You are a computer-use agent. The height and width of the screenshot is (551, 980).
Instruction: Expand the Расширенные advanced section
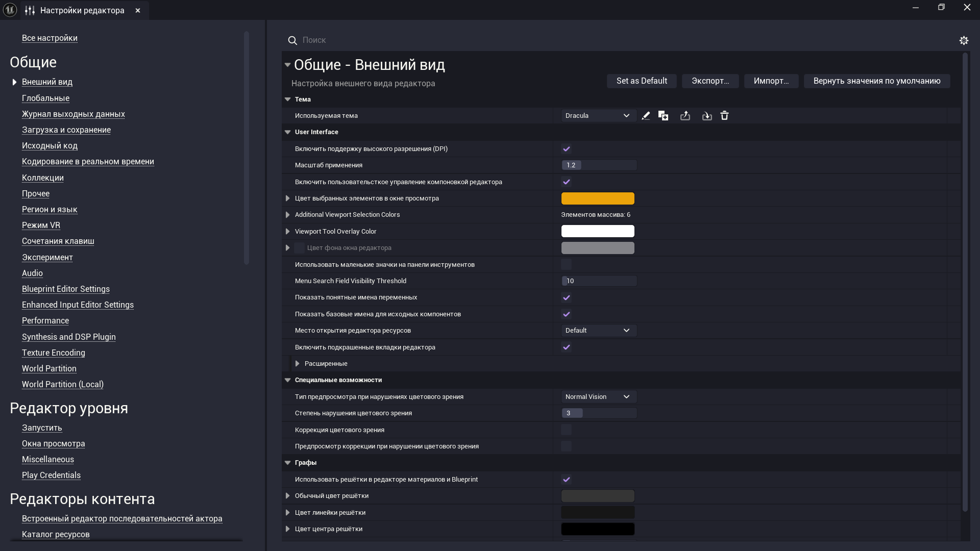click(298, 364)
